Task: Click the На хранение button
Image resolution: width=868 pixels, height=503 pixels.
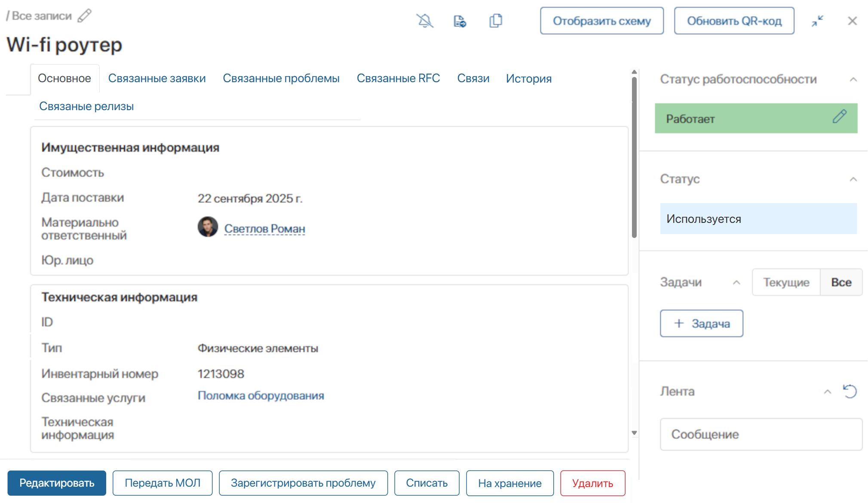Action: [x=510, y=483]
